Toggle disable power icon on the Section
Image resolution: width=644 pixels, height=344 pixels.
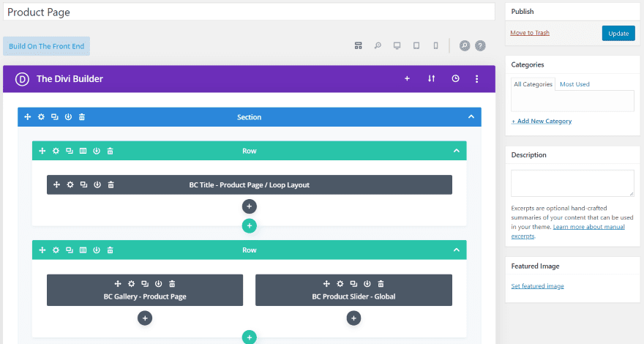[68, 117]
